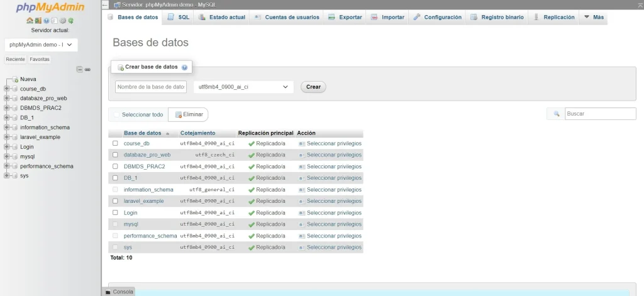Click the Crear button
The image size is (644, 296).
click(x=313, y=87)
